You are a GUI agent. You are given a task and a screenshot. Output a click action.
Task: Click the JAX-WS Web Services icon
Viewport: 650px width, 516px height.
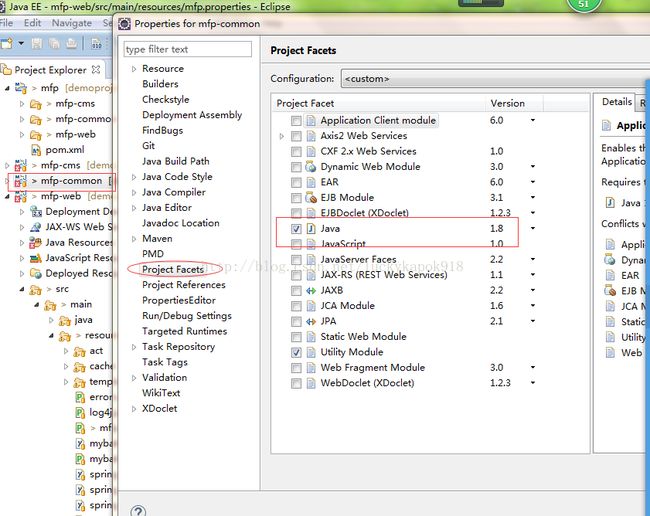tap(36, 227)
